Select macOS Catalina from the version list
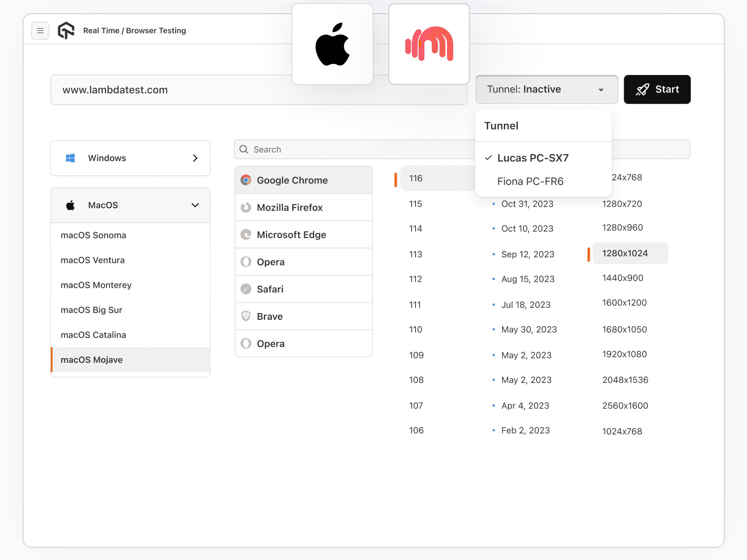The width and height of the screenshot is (747, 560). tap(93, 335)
